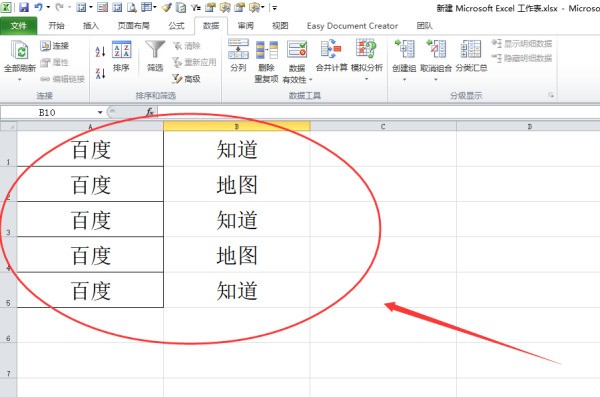This screenshot has width=600, height=397.
Task: Click inside the formula bar input
Action: (x=378, y=112)
